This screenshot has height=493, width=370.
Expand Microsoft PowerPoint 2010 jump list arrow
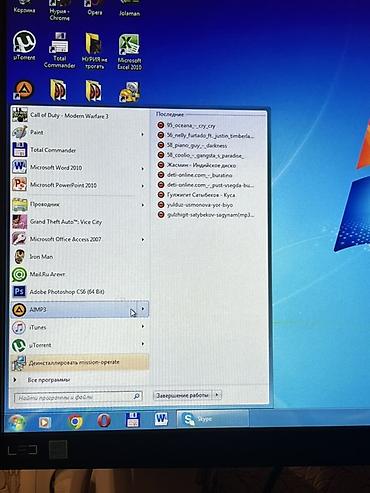coord(143,186)
